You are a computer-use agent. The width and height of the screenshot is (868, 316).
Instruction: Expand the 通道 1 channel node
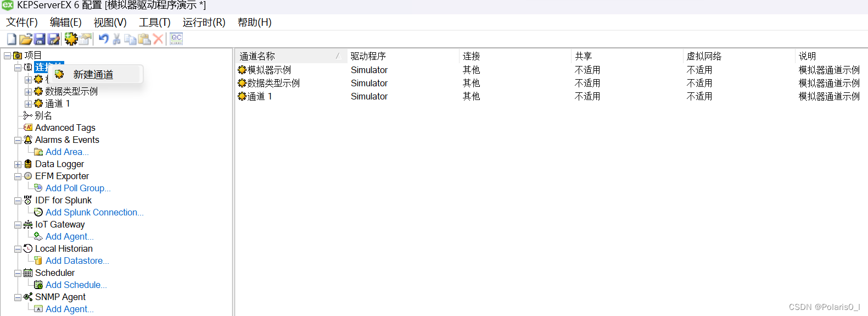[29, 104]
